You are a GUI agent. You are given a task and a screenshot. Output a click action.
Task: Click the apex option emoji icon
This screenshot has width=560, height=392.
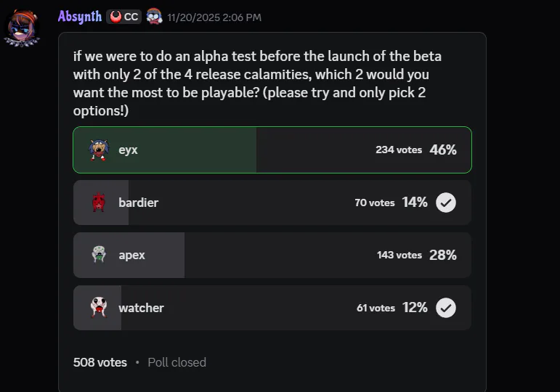[99, 255]
